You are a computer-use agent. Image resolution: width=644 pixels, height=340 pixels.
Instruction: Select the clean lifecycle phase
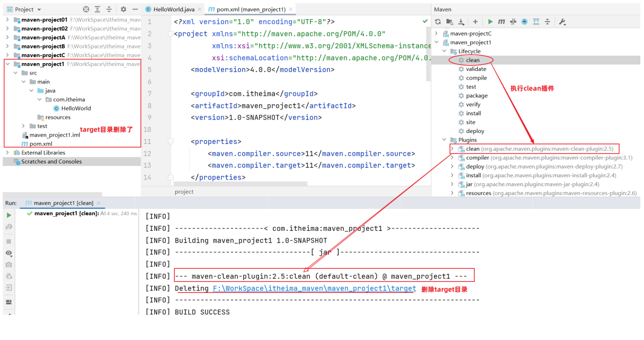tap(469, 60)
